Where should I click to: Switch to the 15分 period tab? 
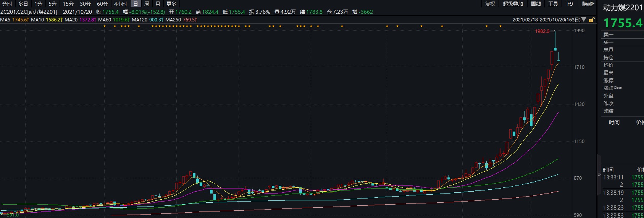(68, 4)
